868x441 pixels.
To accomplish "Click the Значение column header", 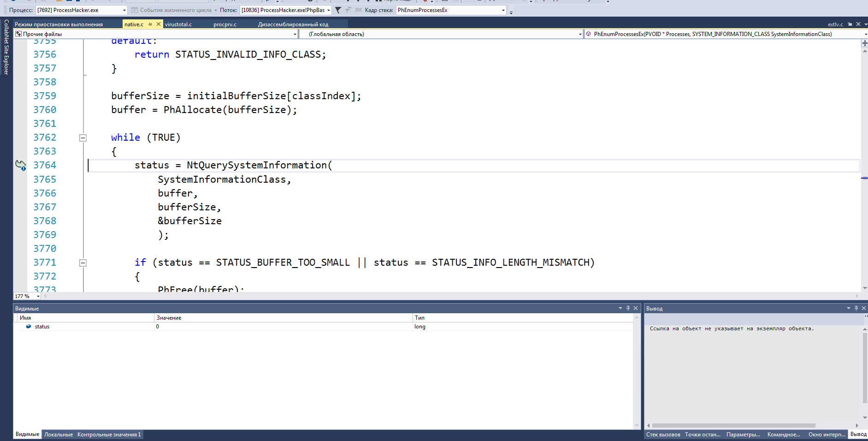I will (x=283, y=318).
